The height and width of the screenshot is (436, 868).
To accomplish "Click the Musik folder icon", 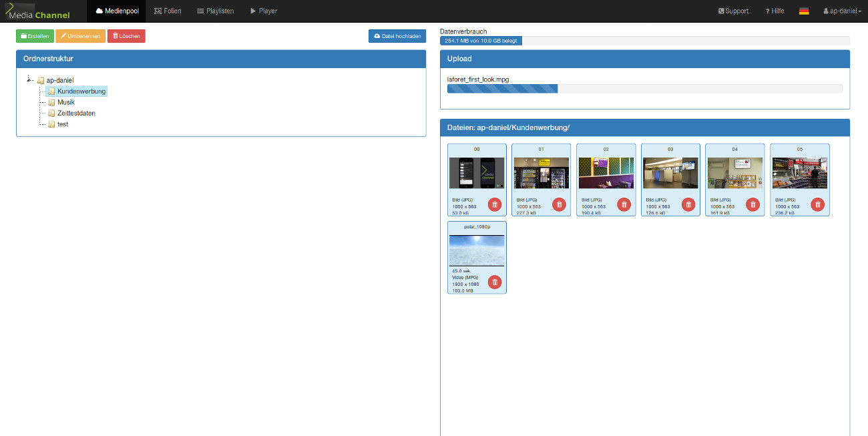I will pos(51,102).
